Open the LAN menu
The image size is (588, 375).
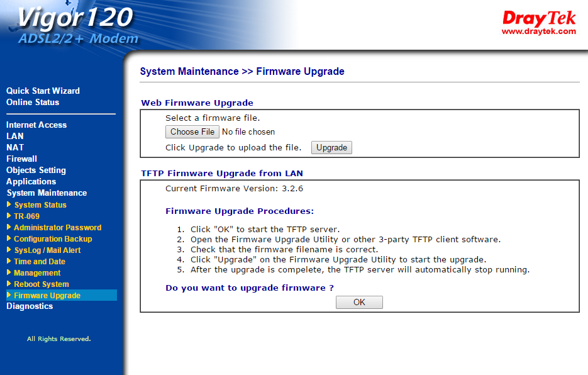pos(15,136)
